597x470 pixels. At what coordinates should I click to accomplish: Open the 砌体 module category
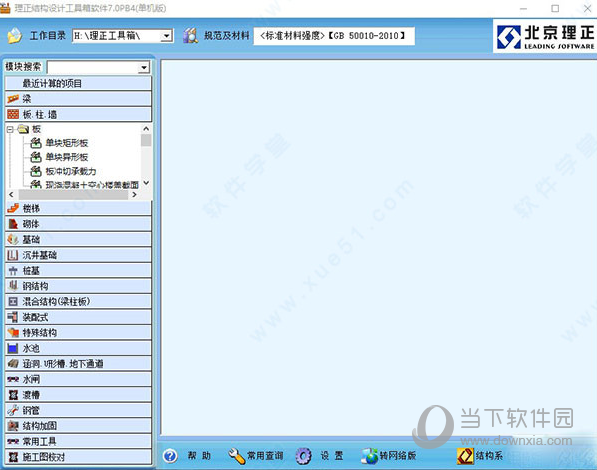point(78,224)
